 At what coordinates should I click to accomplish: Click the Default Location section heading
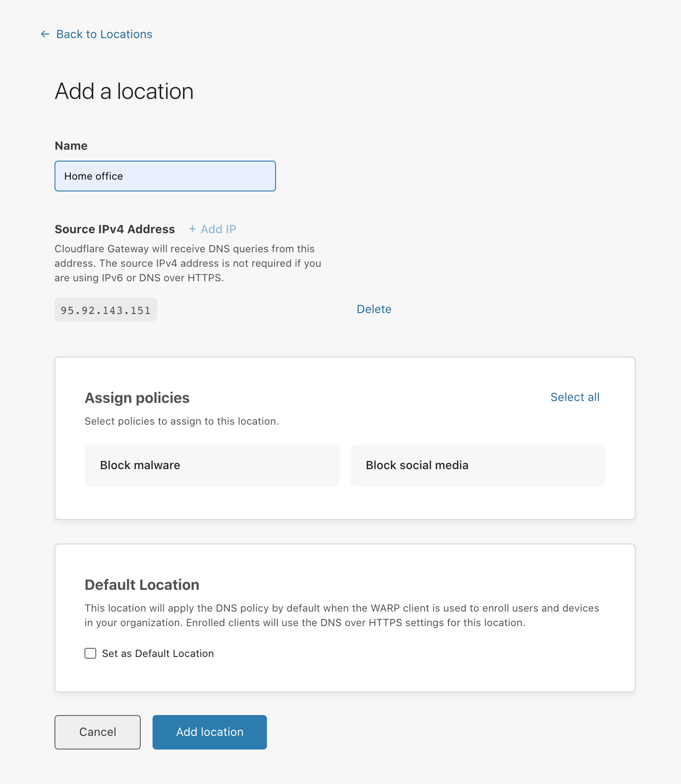142,584
